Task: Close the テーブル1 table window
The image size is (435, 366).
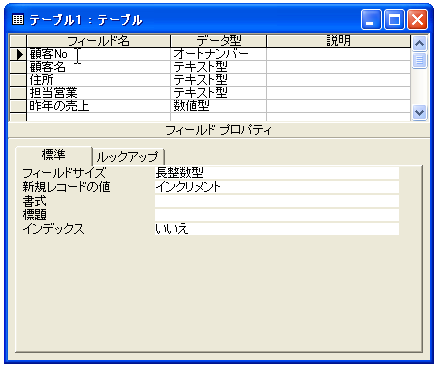Action: [418, 20]
